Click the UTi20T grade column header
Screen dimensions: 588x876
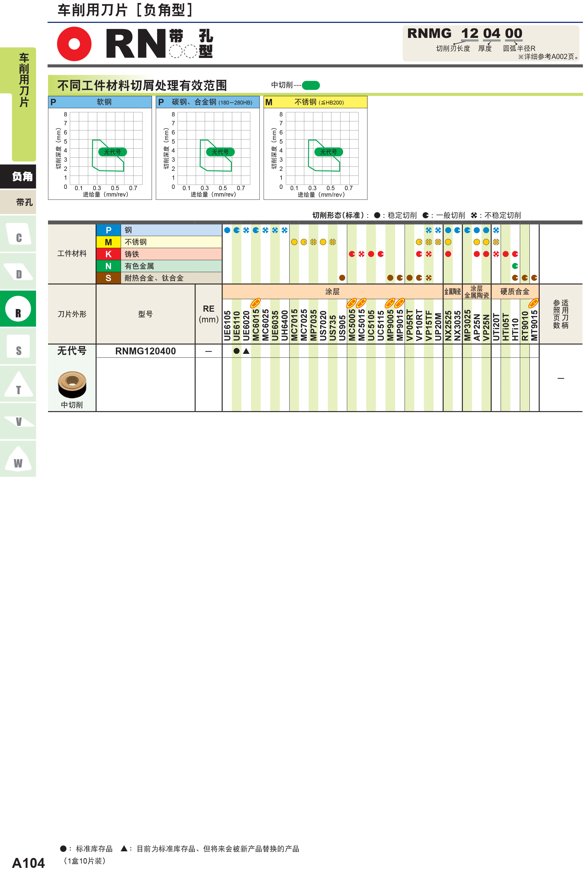496,327
